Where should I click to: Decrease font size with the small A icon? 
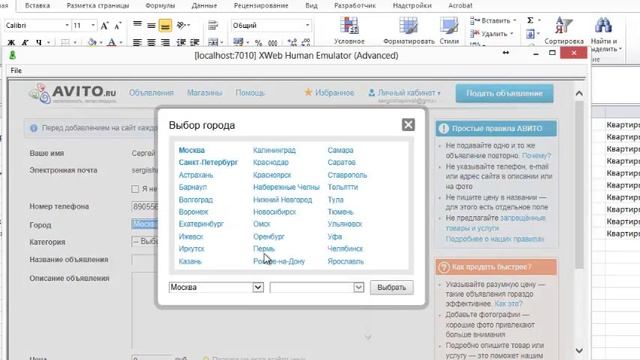(x=118, y=26)
